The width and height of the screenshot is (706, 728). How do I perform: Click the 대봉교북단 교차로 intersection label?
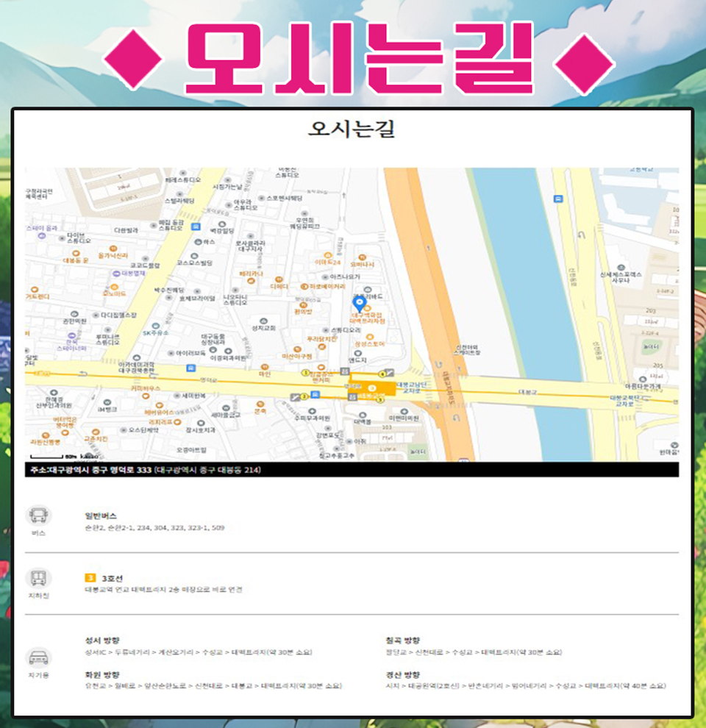pyautogui.click(x=625, y=401)
